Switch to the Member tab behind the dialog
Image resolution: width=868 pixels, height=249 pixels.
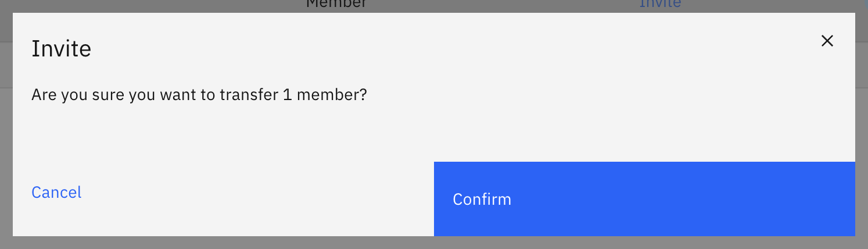(x=336, y=5)
